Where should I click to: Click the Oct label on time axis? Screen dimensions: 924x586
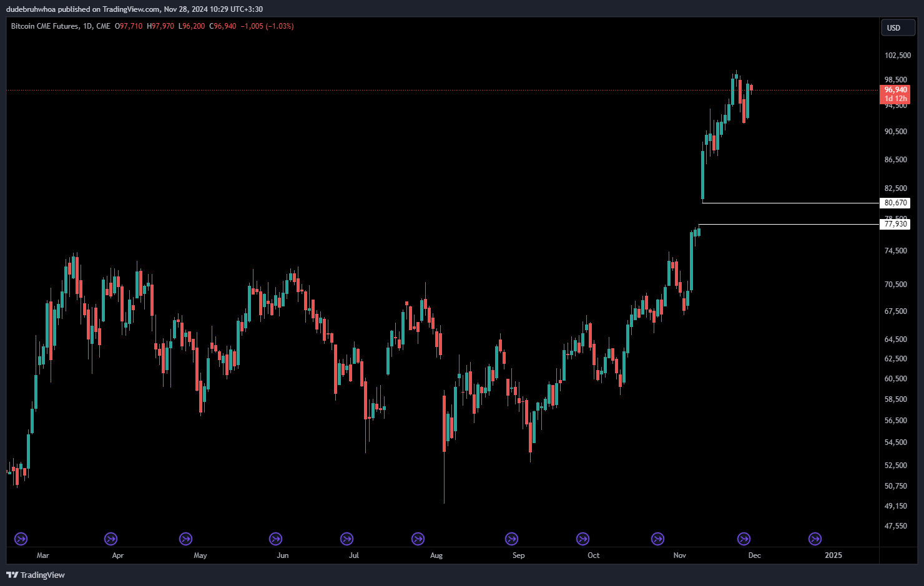[x=594, y=555]
